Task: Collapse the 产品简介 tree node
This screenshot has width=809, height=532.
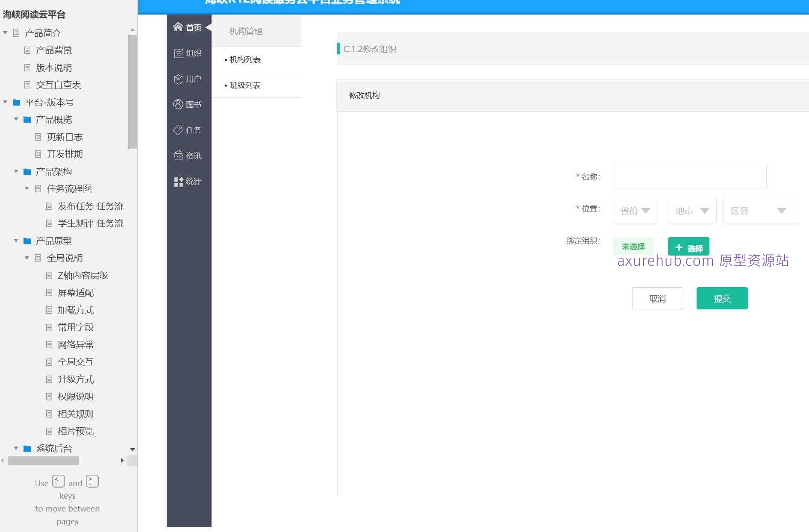Action: pos(5,32)
